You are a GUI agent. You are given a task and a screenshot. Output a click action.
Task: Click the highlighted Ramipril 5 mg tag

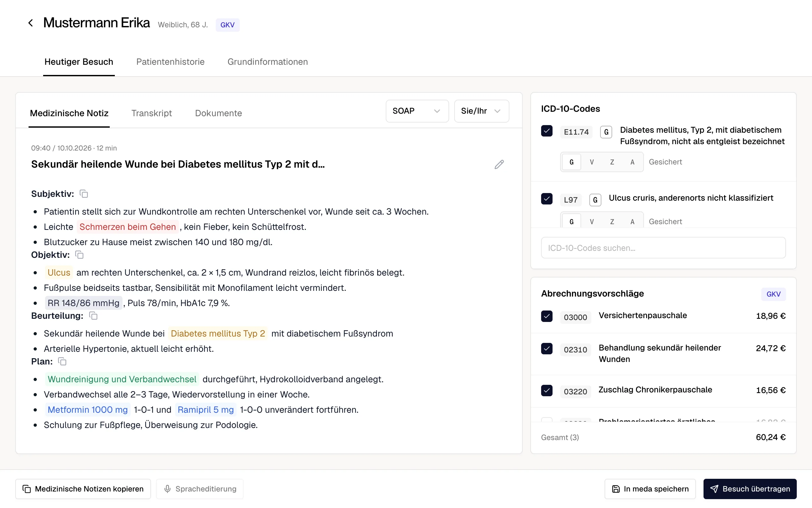pyautogui.click(x=206, y=410)
